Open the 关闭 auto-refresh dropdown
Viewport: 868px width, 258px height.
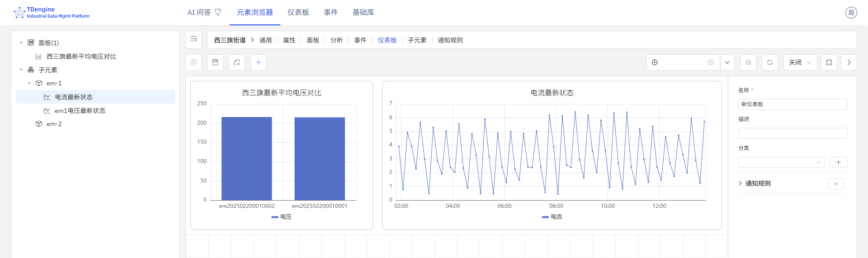(x=800, y=62)
